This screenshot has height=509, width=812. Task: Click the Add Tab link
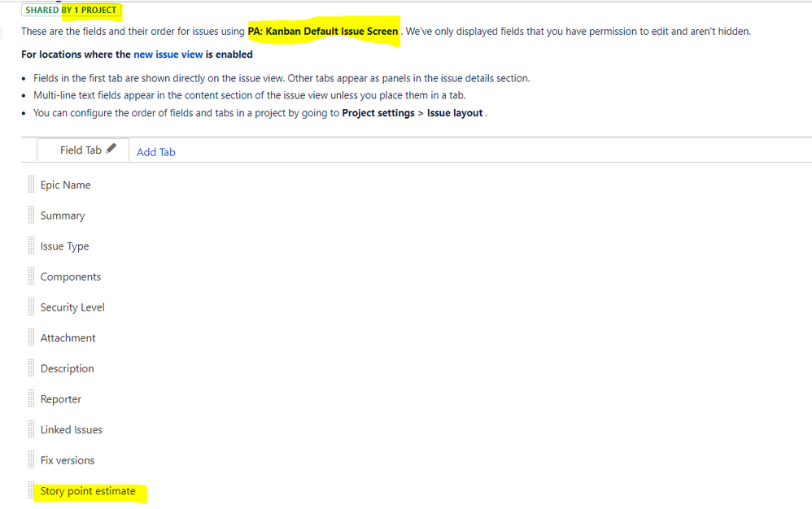156,152
